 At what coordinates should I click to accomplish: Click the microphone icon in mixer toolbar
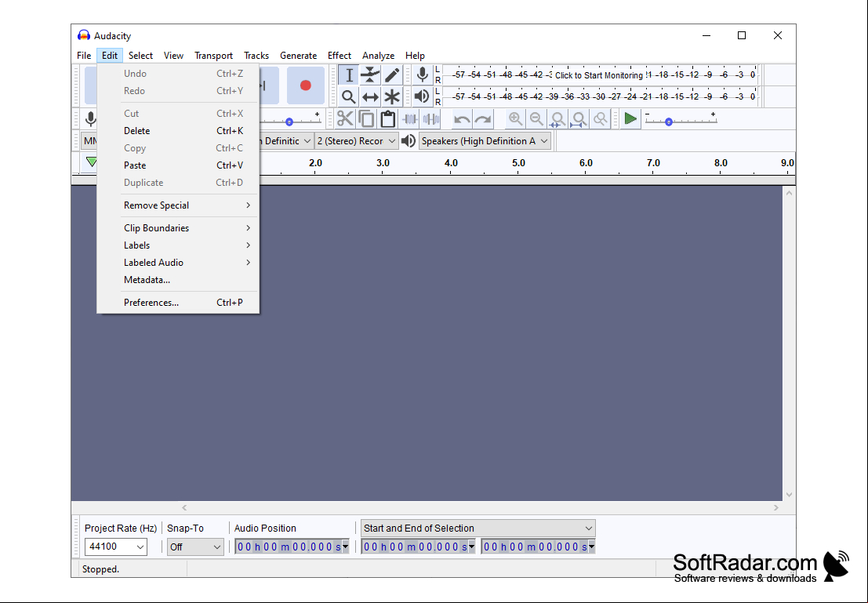91,118
